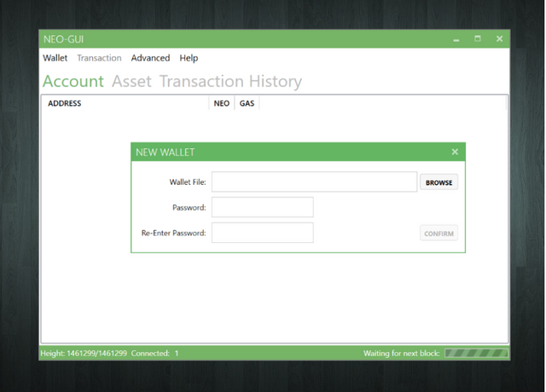
Task: Focus the Password field
Action: (x=263, y=207)
